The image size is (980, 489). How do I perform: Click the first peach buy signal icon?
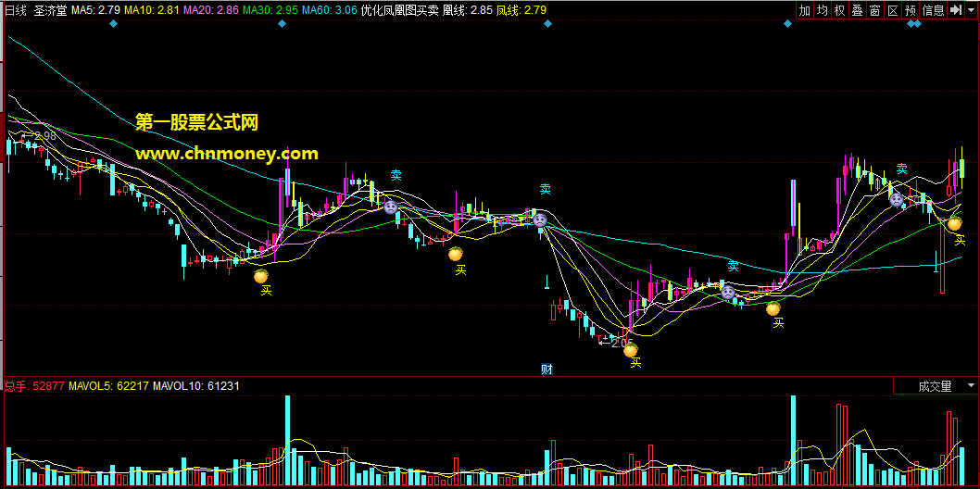[x=260, y=275]
